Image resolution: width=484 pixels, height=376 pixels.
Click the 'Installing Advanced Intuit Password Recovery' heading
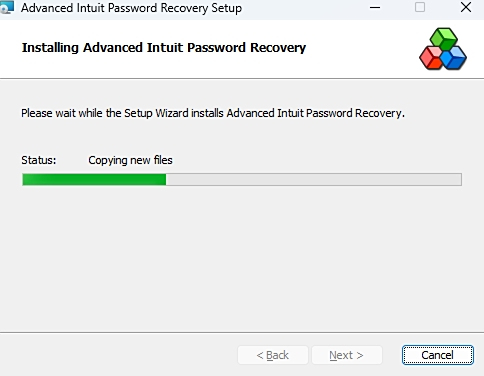coord(164,48)
